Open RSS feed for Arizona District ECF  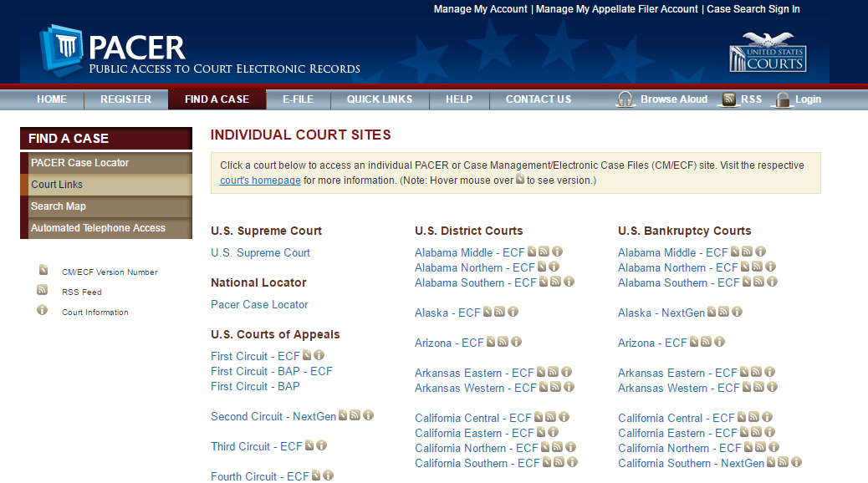(503, 342)
